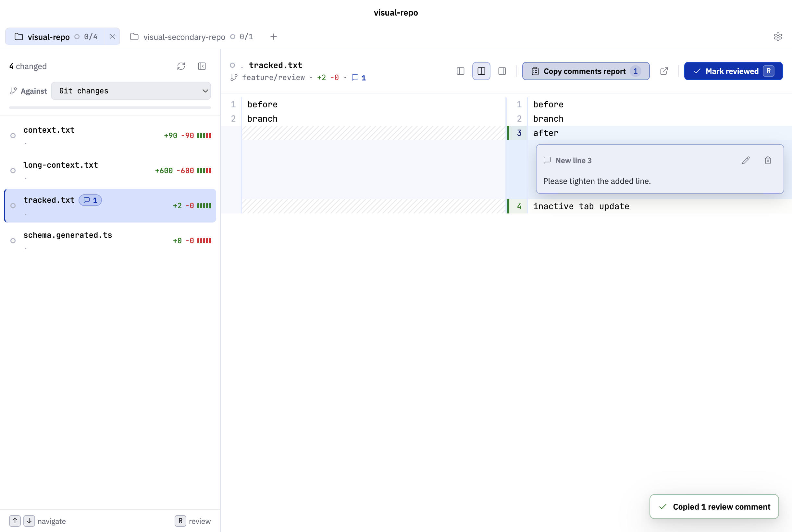The image size is (792, 532).
Task: Click the up arrow navigate key
Action: pos(15,521)
